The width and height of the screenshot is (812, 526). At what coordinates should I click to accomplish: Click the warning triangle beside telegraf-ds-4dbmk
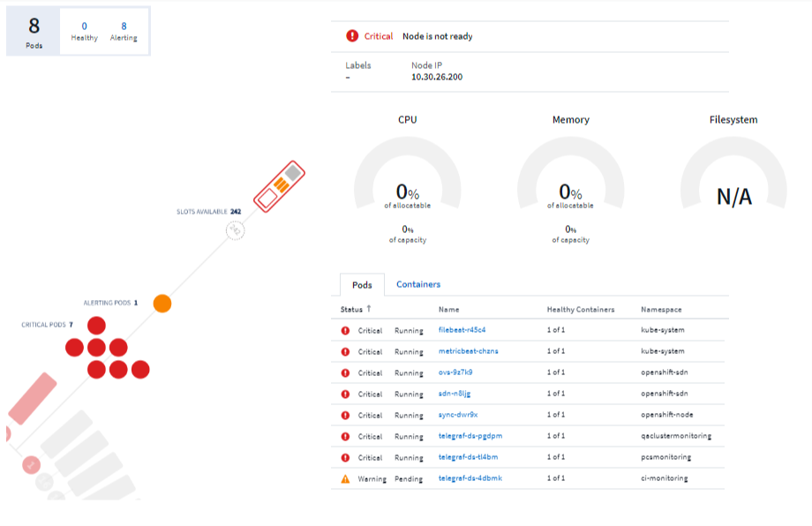345,478
